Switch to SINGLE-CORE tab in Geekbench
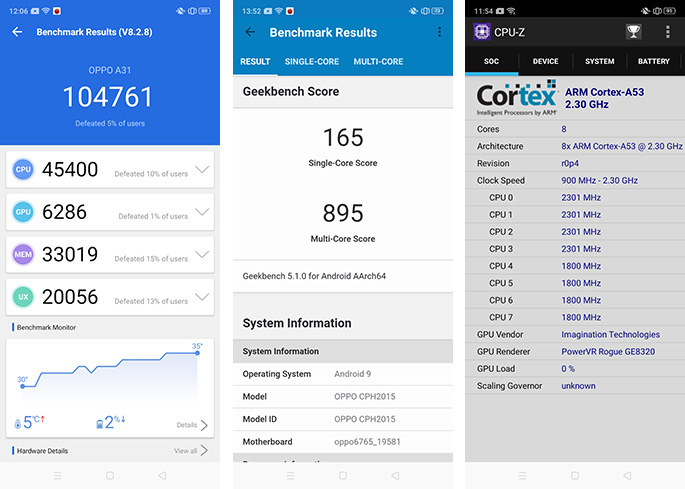 [x=312, y=62]
